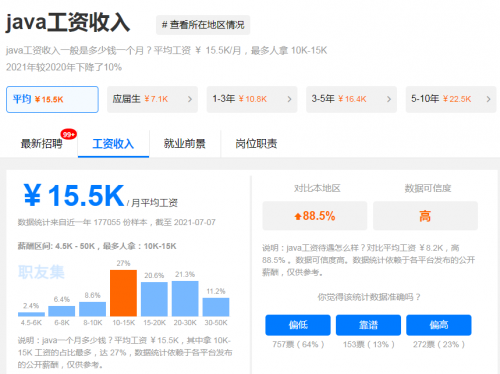Click the 27% label above orange bar
The width and height of the screenshot is (500, 374).
coord(123,263)
